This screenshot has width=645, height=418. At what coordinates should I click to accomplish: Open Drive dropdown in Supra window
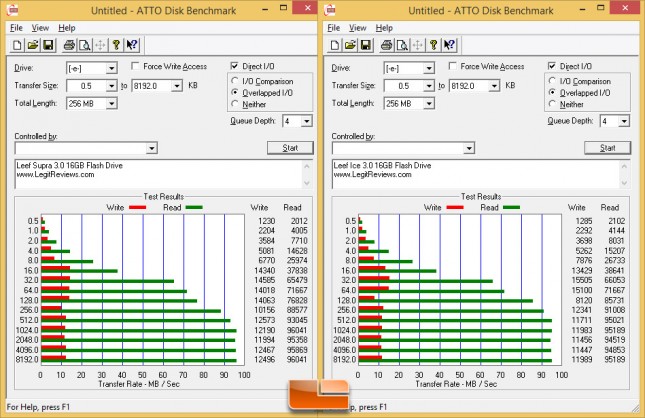tap(111, 68)
